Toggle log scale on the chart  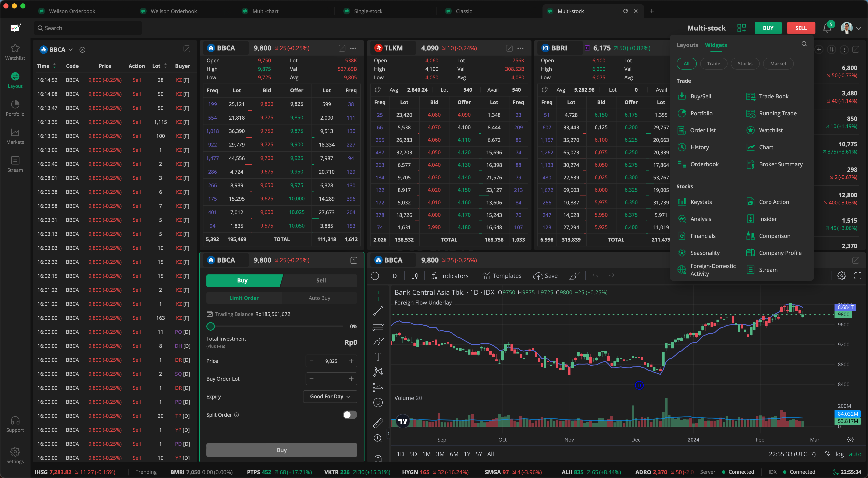coord(839,454)
